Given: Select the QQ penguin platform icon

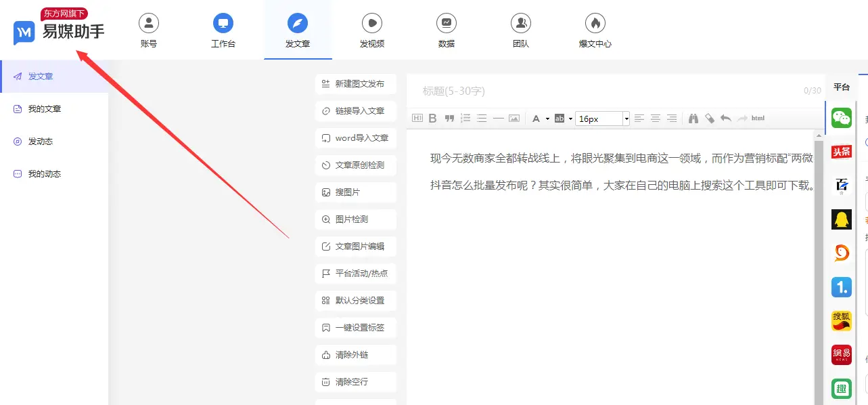Looking at the screenshot, I should pyautogui.click(x=842, y=219).
